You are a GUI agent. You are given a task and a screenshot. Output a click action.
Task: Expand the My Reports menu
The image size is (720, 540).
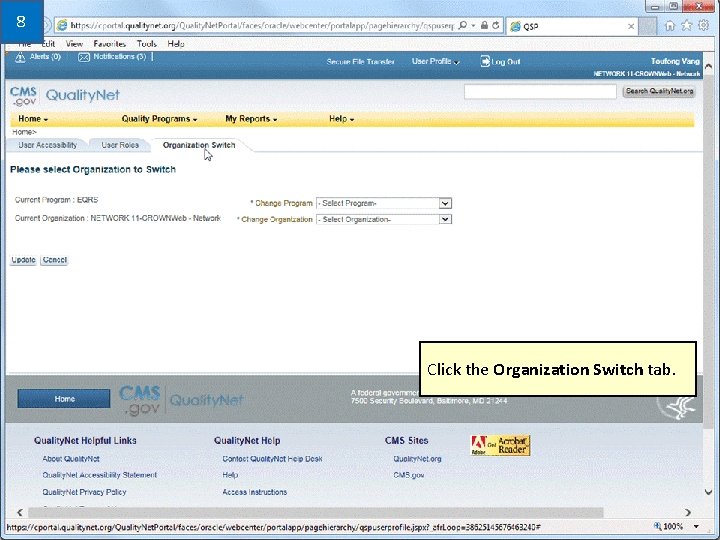tap(251, 119)
